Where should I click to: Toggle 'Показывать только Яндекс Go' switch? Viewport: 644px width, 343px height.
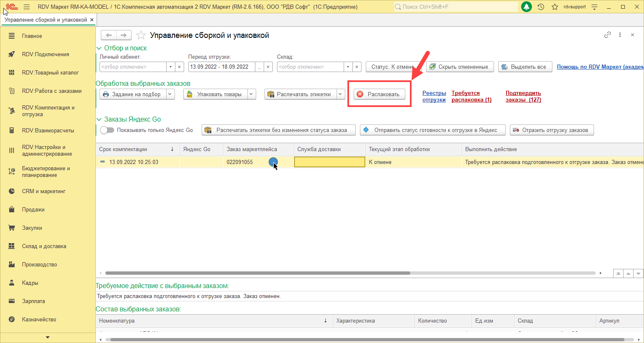[x=107, y=130]
